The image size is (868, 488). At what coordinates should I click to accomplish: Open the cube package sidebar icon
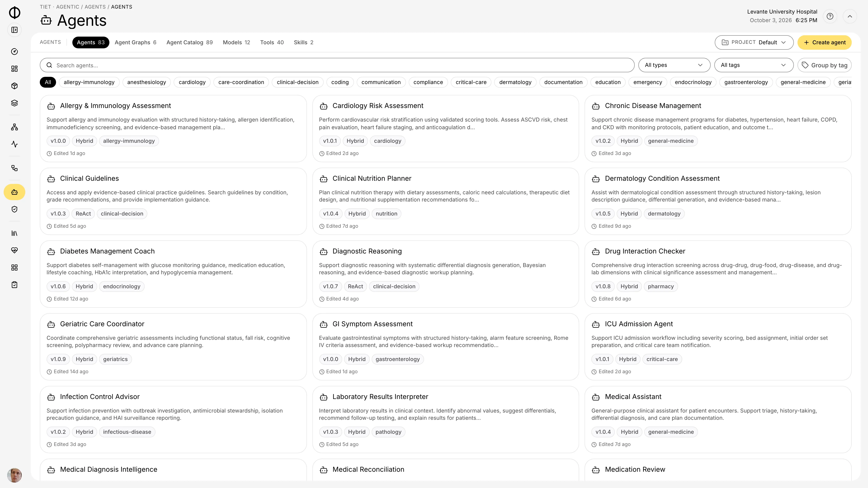click(14, 86)
